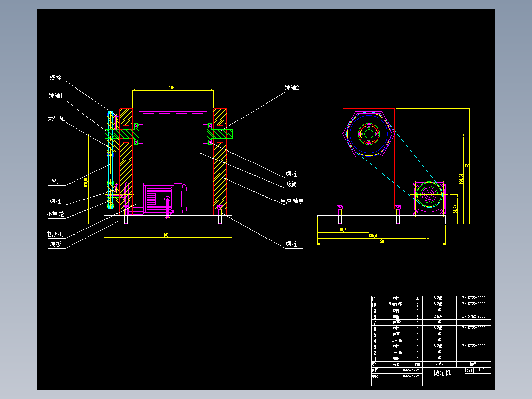Select item number 11 in the parts list

coord(374,299)
